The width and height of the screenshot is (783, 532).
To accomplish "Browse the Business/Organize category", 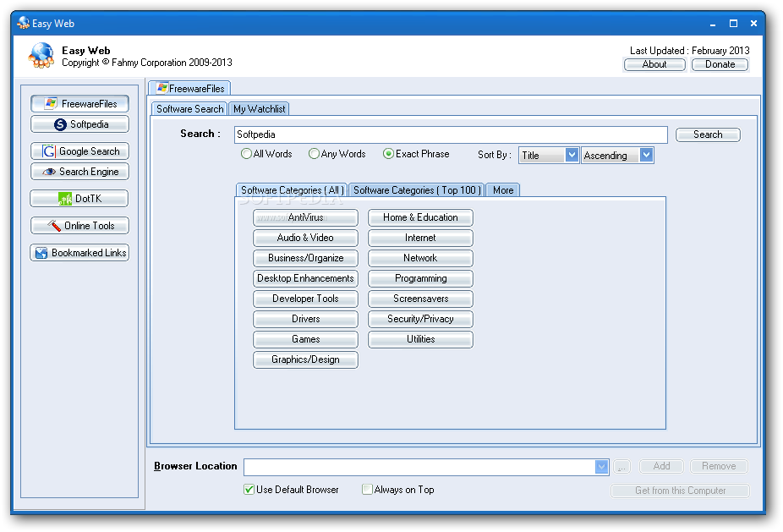I will click(305, 258).
